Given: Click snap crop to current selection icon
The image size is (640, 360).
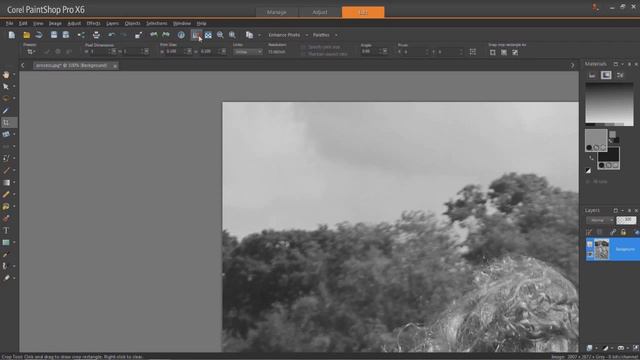Looking at the screenshot, I should point(493,52).
